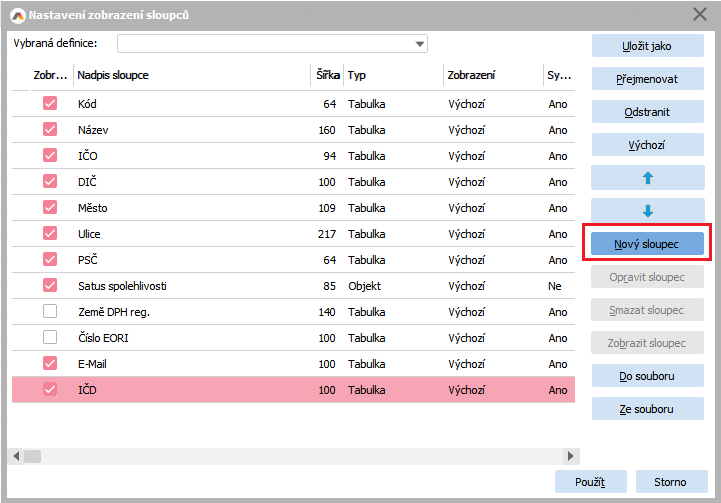Viewport: 721px width, 503px height.
Task: Export using the Do souboru button
Action: [x=647, y=376]
